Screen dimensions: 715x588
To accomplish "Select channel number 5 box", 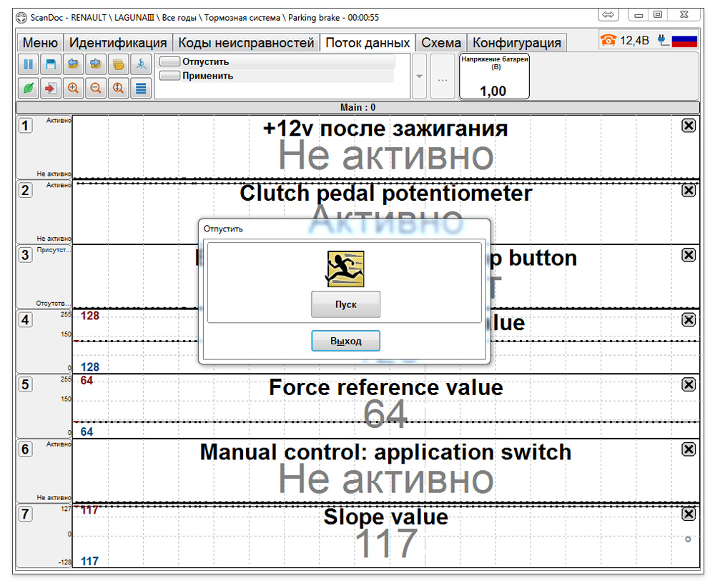I will (26, 384).
